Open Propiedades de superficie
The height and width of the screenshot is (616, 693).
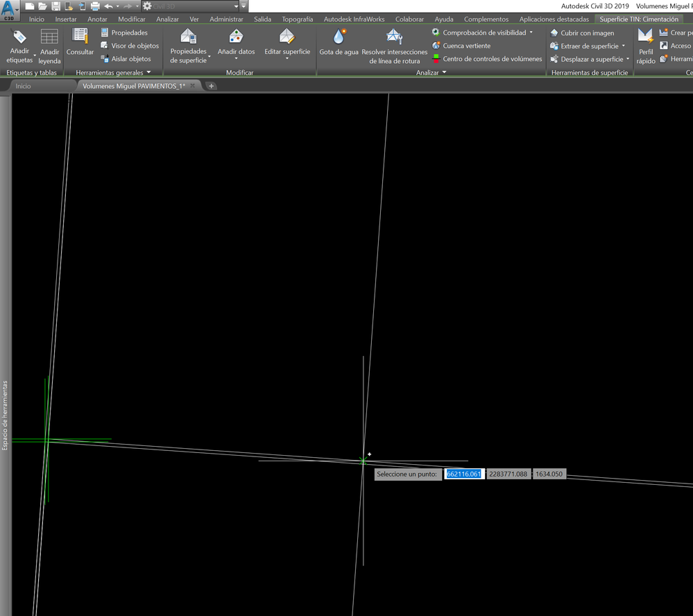point(188,46)
